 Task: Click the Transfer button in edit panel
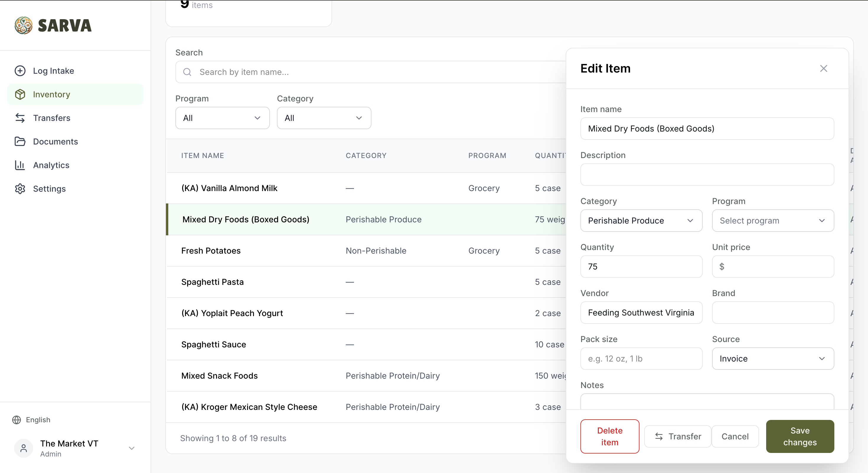pyautogui.click(x=677, y=436)
